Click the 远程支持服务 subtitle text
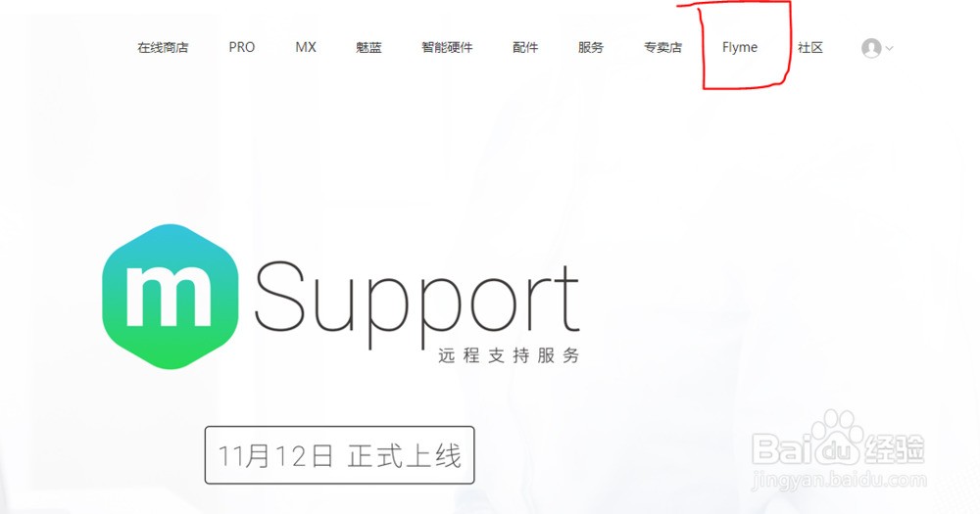The image size is (980, 514). [509, 356]
